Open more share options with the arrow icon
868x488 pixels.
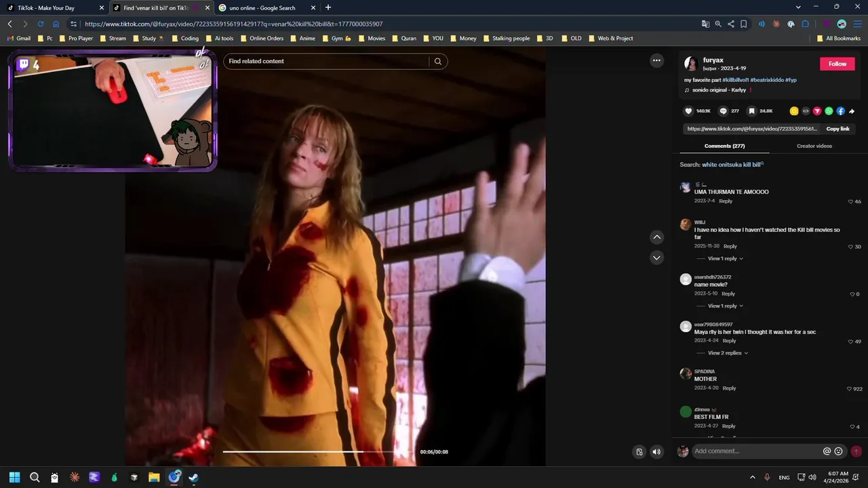(x=852, y=111)
